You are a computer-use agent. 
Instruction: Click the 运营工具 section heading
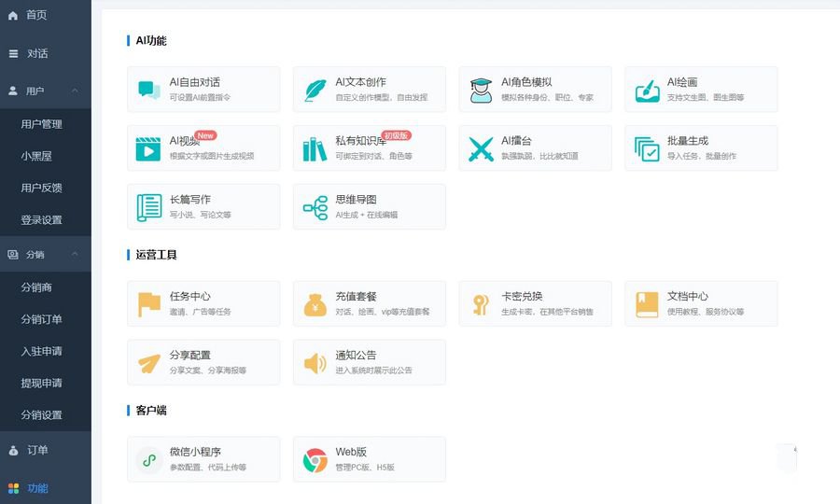click(156, 255)
